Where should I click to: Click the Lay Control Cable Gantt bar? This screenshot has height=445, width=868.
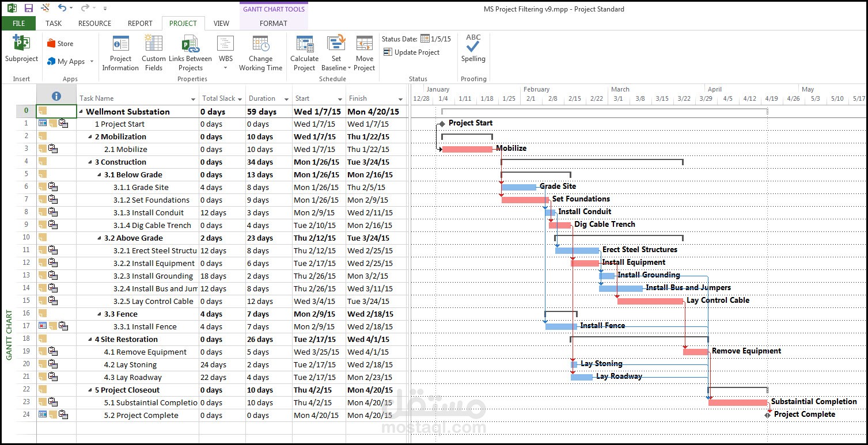[x=650, y=301]
